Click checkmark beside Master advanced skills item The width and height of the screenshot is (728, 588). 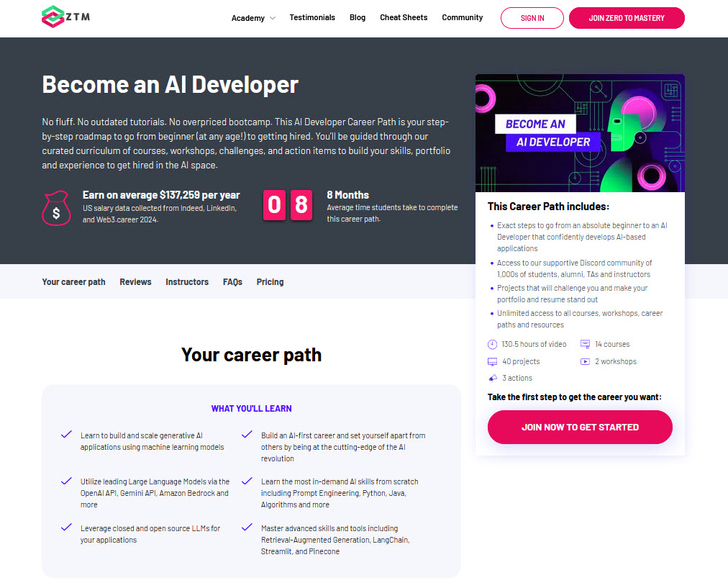pos(247,527)
